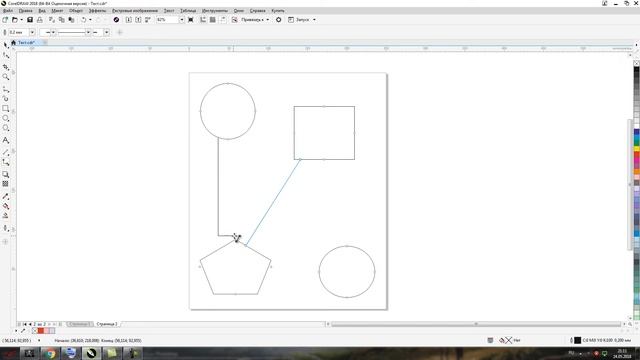Screen dimensions: 640x360
Task: Save the document with disk icon
Action: [30, 20]
